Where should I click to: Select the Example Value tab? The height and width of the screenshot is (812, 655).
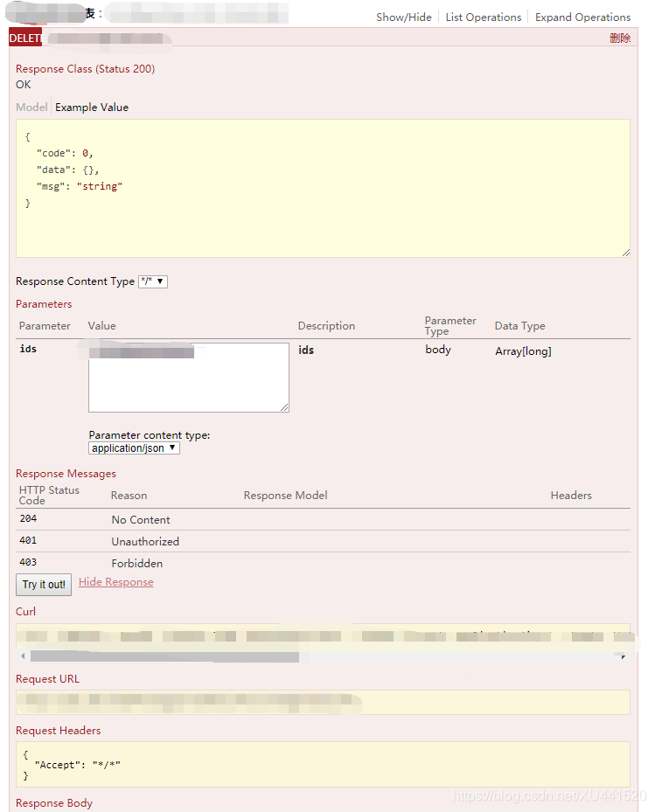coord(92,108)
